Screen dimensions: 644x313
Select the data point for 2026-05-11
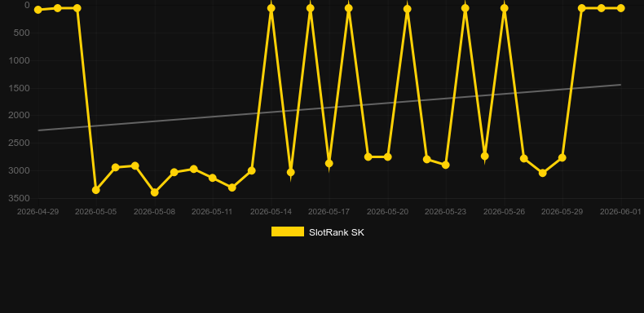click(x=213, y=178)
